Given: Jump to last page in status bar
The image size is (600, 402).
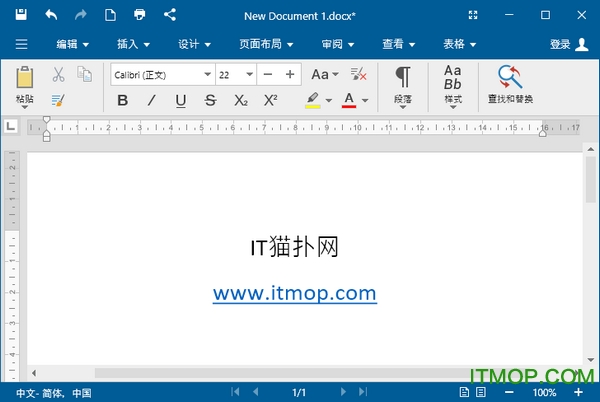Looking at the screenshot, I should [x=363, y=392].
